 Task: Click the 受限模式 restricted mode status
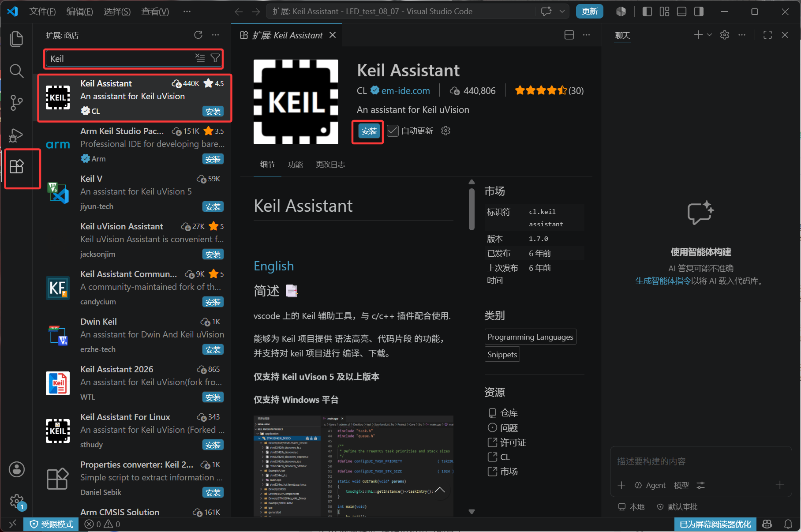click(52, 524)
